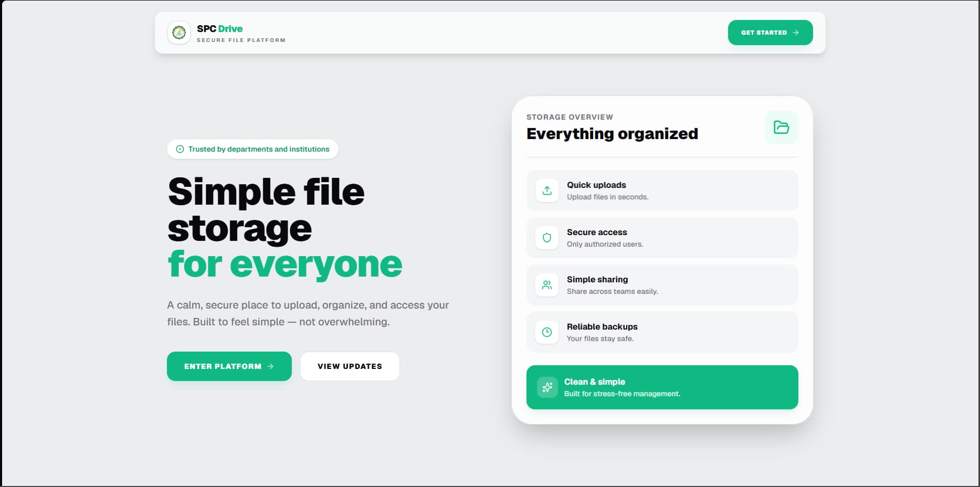
Task: Click 'Your files stay safe.' text
Action: (600, 338)
